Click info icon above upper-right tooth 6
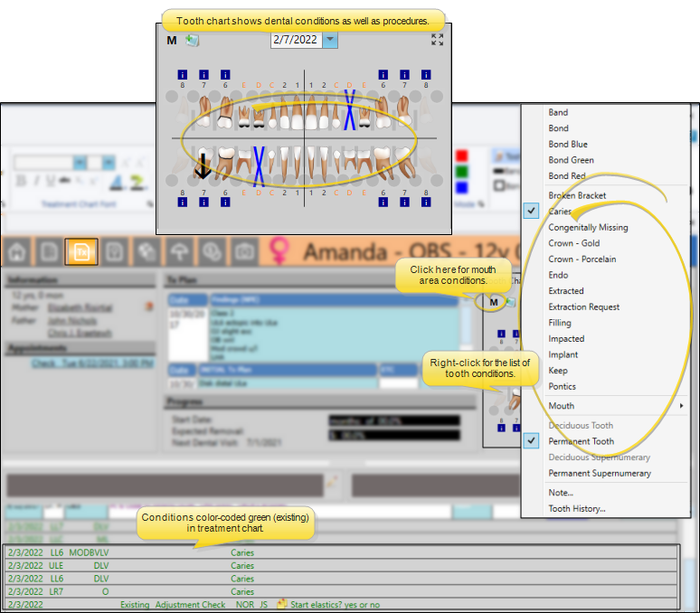Screen dimensions: 700x613 [383, 74]
